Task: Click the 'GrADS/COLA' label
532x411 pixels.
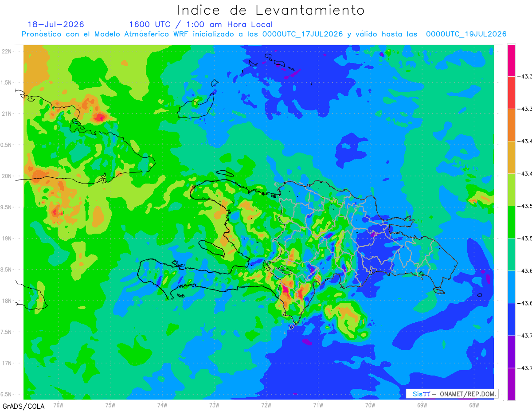Action: tap(23, 406)
